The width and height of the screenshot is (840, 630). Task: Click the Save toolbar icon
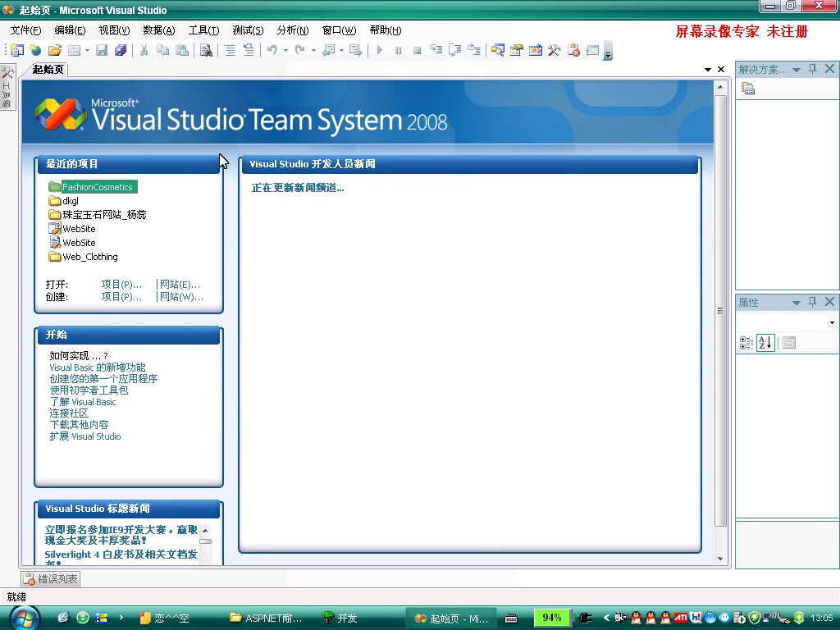click(x=101, y=50)
